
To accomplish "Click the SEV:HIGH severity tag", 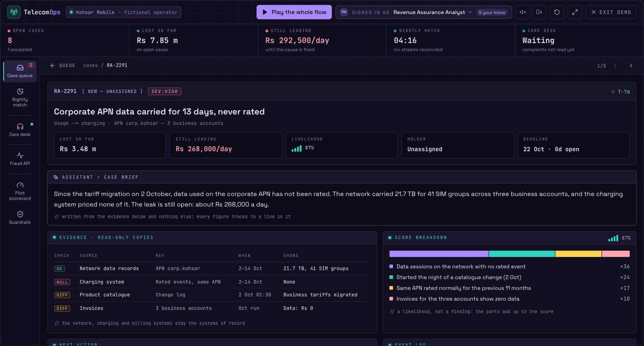I will coord(165,91).
